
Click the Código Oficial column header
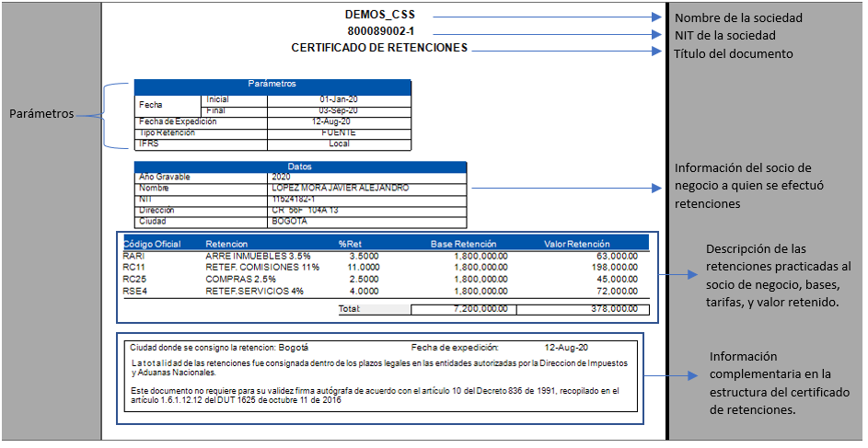coord(152,244)
